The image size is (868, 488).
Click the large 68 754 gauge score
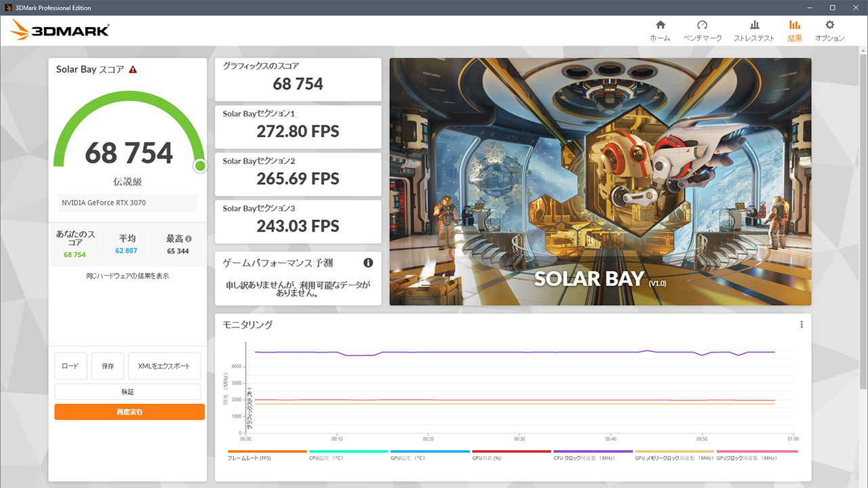(129, 153)
